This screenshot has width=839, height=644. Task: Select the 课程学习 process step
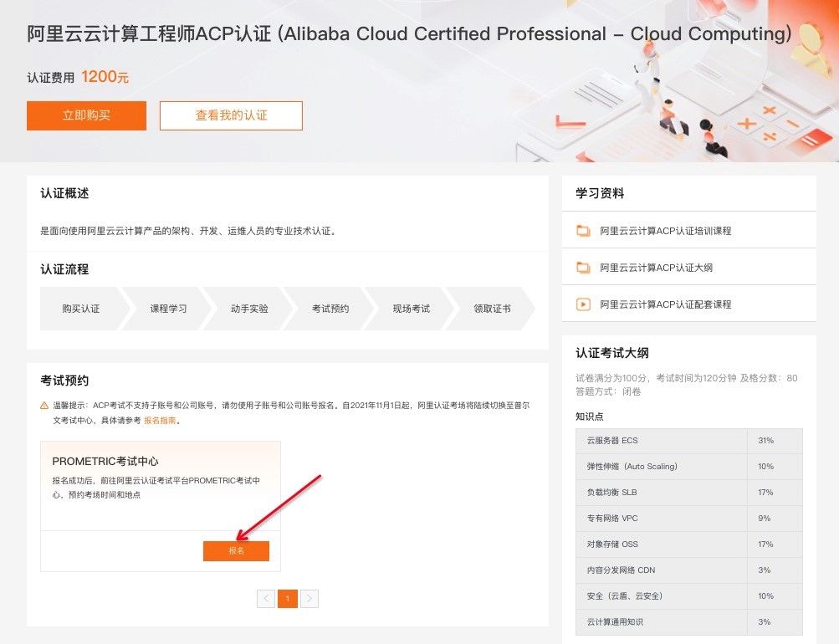pos(168,309)
